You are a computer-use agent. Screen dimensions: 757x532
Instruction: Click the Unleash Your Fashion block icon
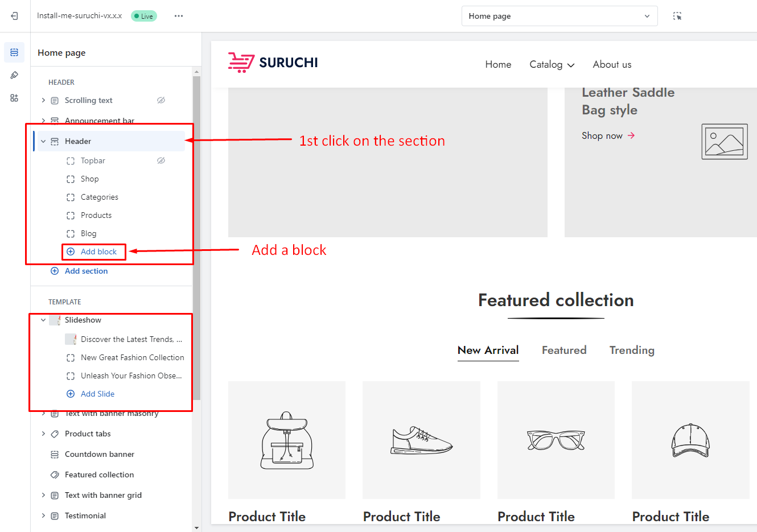pyautogui.click(x=71, y=376)
